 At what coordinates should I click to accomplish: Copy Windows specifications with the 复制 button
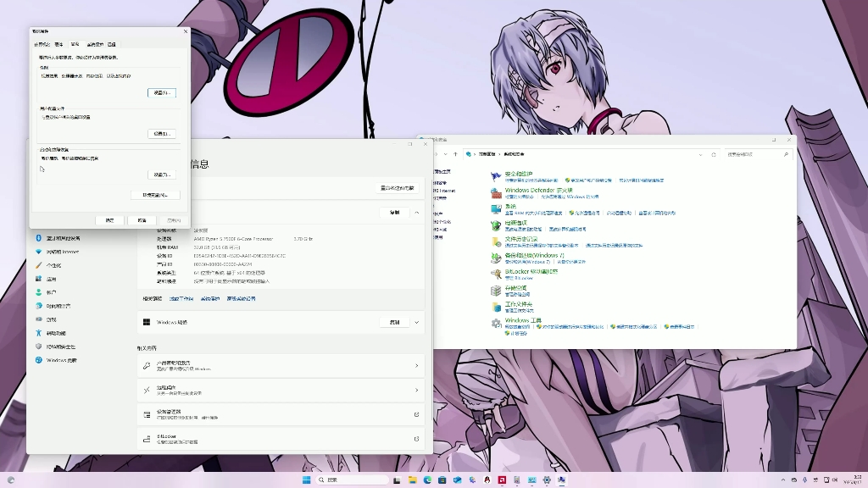(395, 322)
